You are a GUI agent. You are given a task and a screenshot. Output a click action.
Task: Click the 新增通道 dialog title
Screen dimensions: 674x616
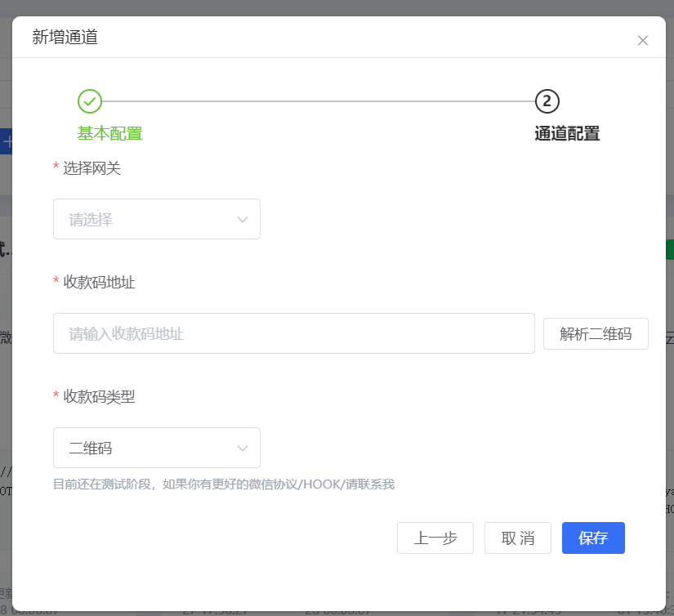(x=65, y=37)
